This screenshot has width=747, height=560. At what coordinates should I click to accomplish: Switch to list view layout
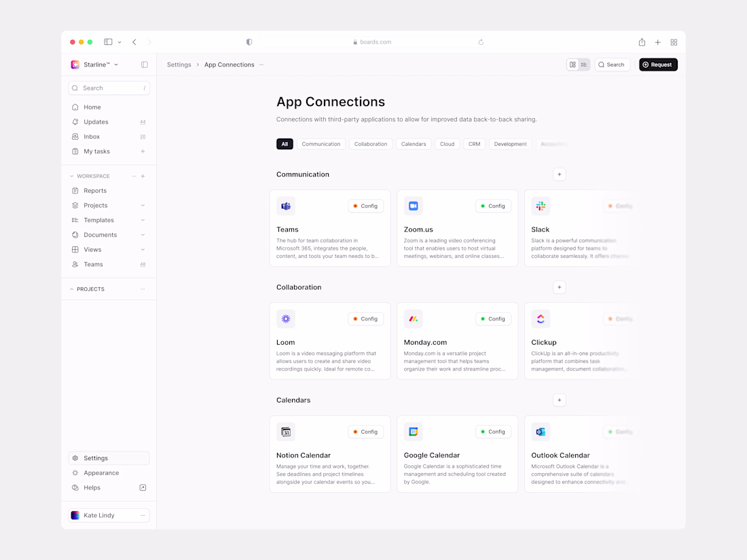[584, 64]
